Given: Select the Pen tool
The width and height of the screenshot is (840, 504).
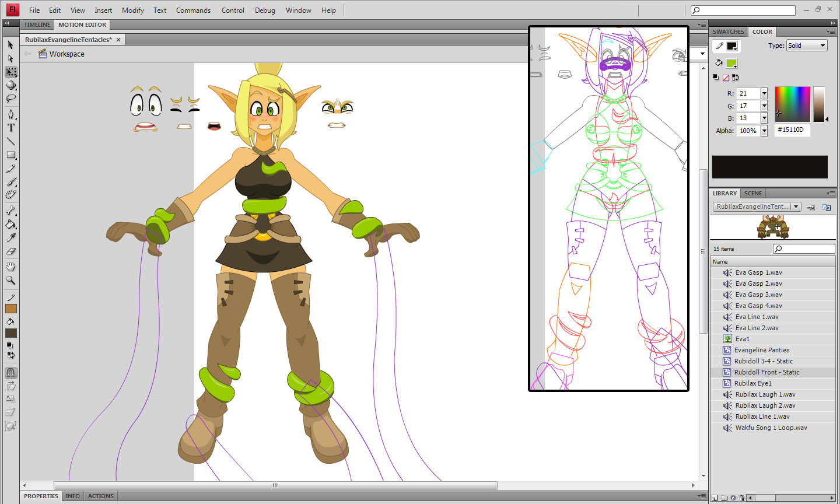Looking at the screenshot, I should pos(11,114).
